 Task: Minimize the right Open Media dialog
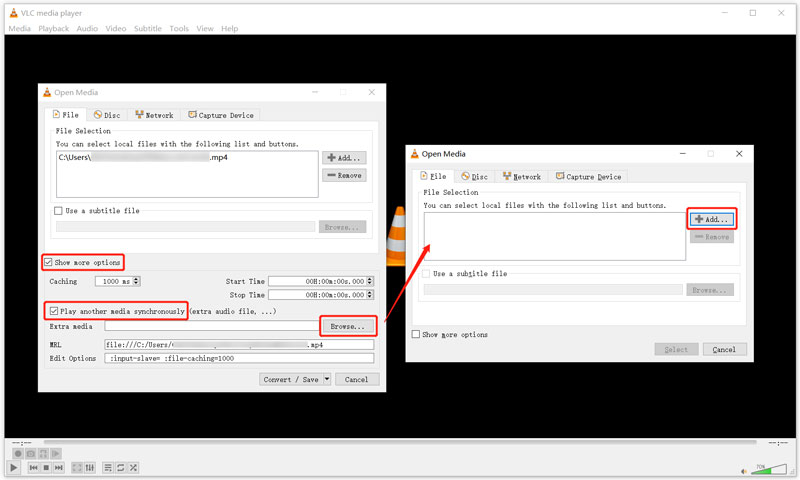(683, 154)
